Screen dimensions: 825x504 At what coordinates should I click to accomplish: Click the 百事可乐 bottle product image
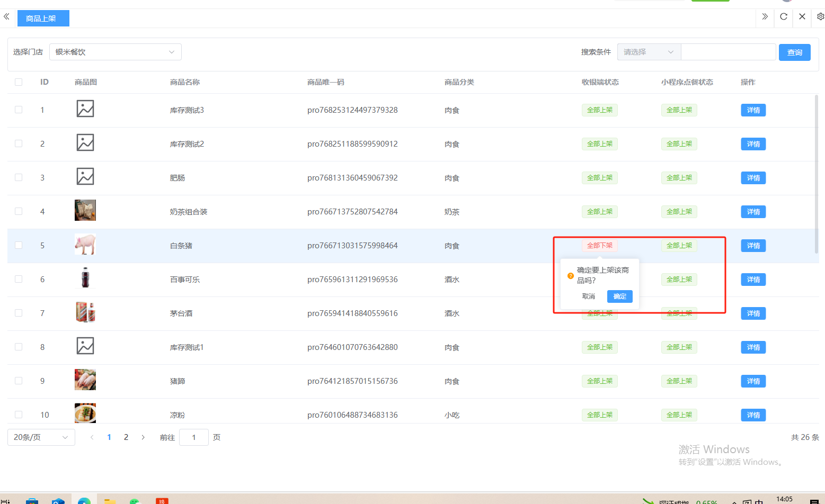(x=85, y=278)
